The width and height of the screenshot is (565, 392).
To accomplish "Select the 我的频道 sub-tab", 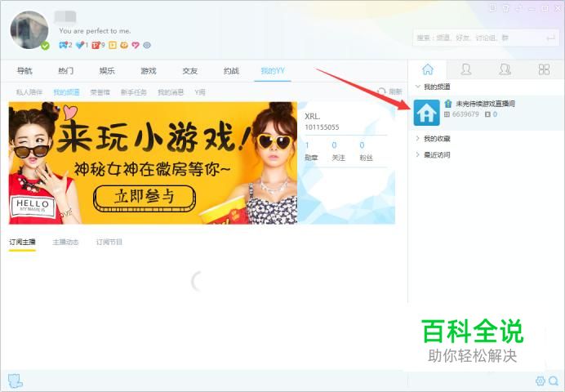I will [66, 92].
